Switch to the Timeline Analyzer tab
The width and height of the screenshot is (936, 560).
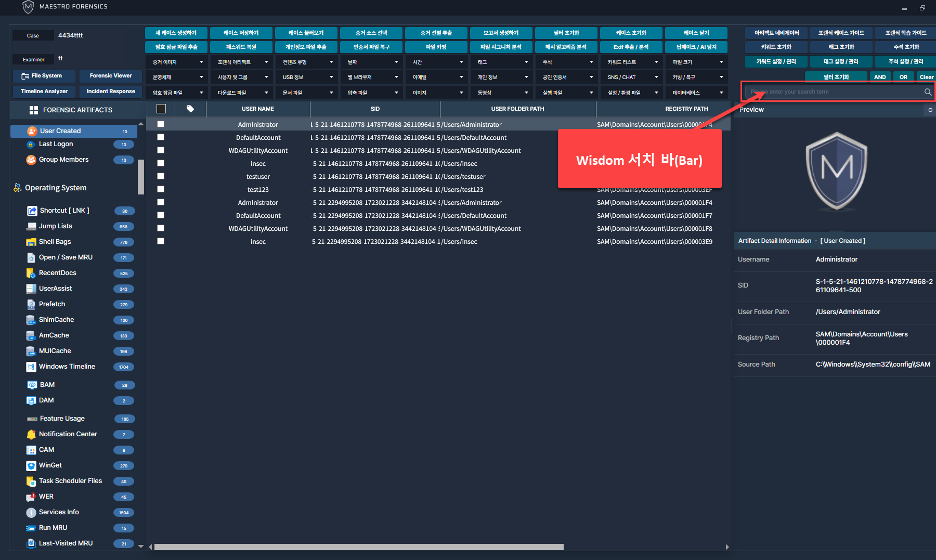tap(44, 91)
